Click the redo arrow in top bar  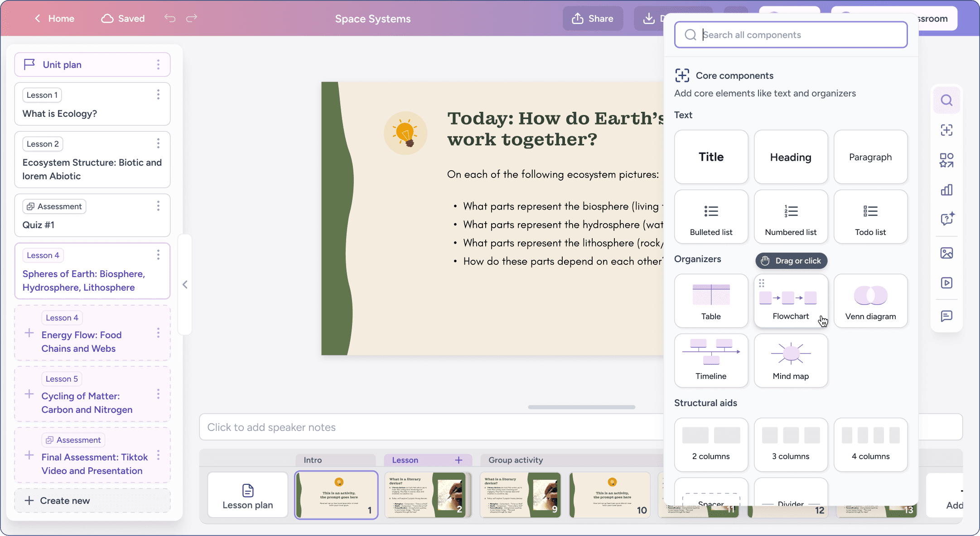point(192,18)
